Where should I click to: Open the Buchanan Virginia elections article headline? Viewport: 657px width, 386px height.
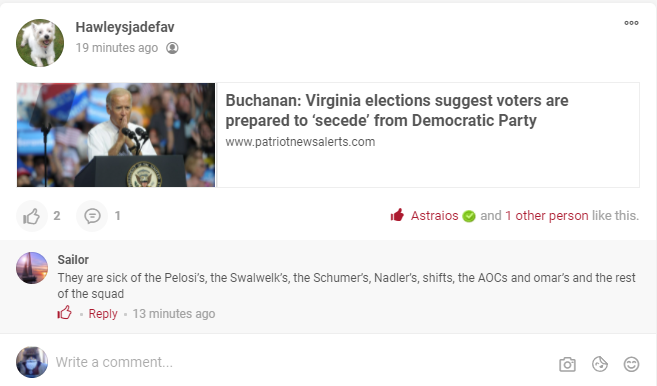397,110
